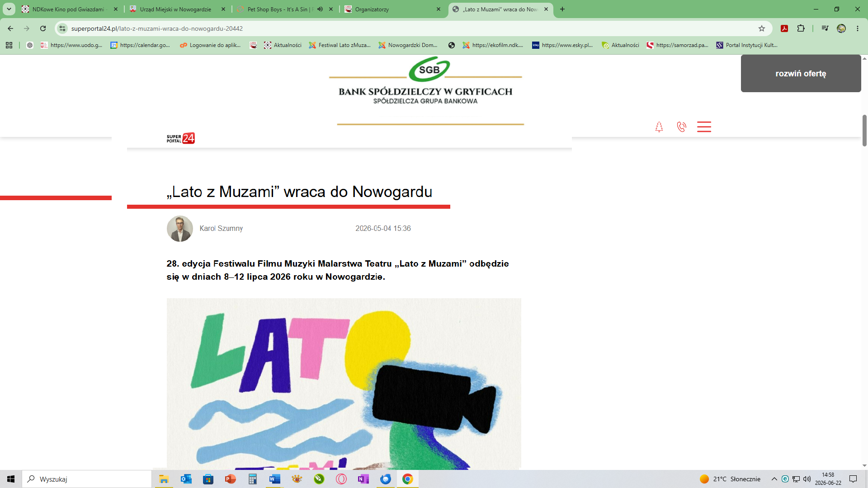Open the uodo.gov bookmark
868x488 pixels.
[x=71, y=45]
